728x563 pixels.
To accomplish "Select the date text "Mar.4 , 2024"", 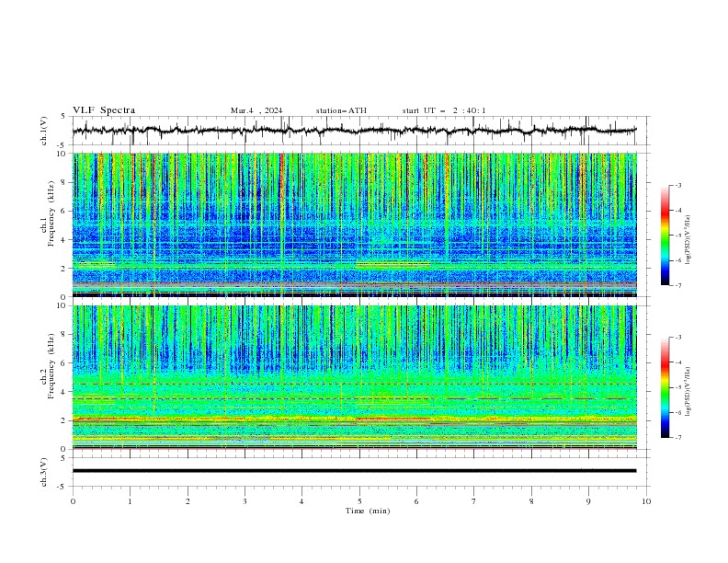I will pyautogui.click(x=256, y=110).
